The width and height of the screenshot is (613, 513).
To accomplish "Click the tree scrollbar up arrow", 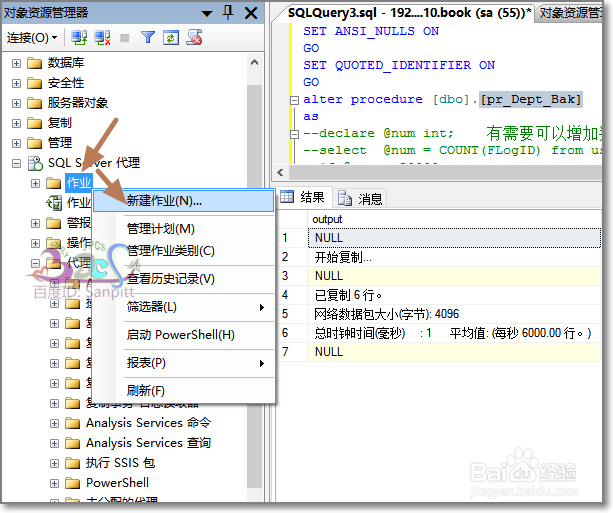I will [x=255, y=63].
